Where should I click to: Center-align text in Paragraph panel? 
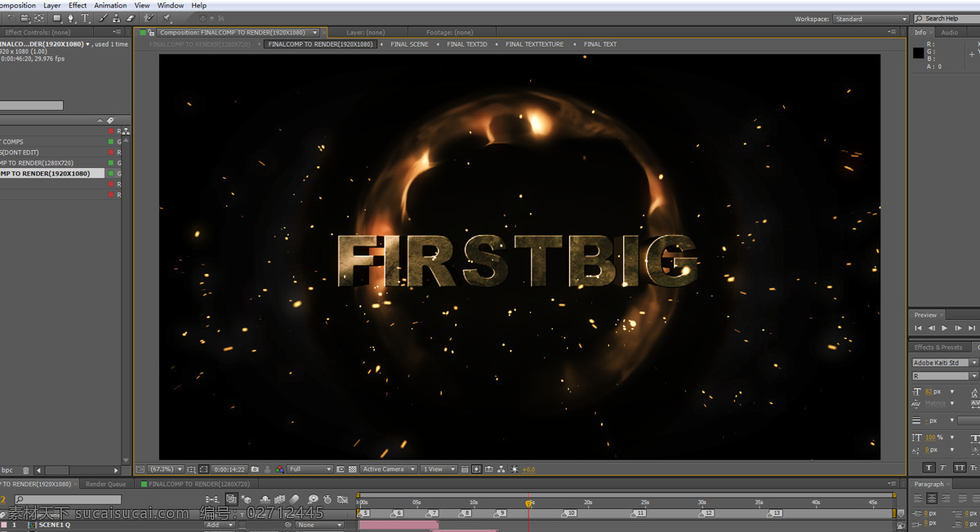[x=932, y=498]
